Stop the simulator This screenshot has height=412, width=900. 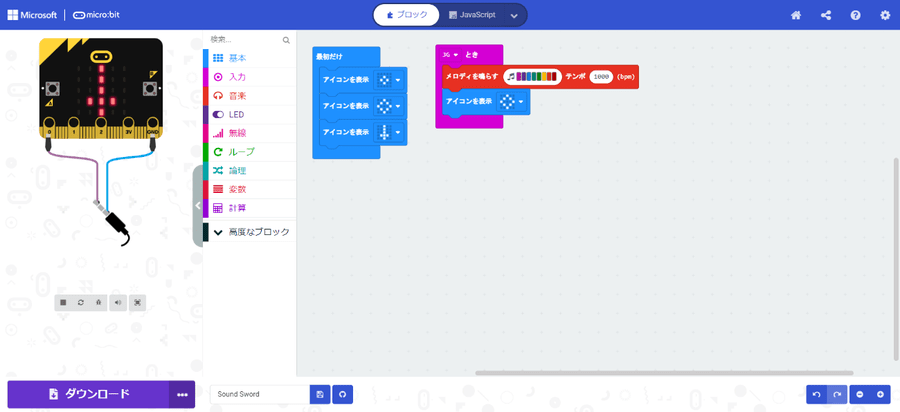tap(63, 302)
